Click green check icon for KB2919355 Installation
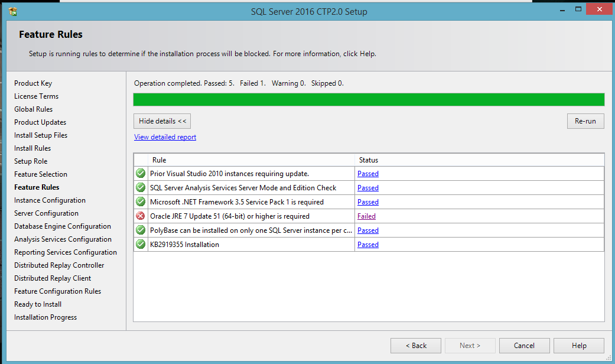This screenshot has height=364, width=615. point(141,244)
